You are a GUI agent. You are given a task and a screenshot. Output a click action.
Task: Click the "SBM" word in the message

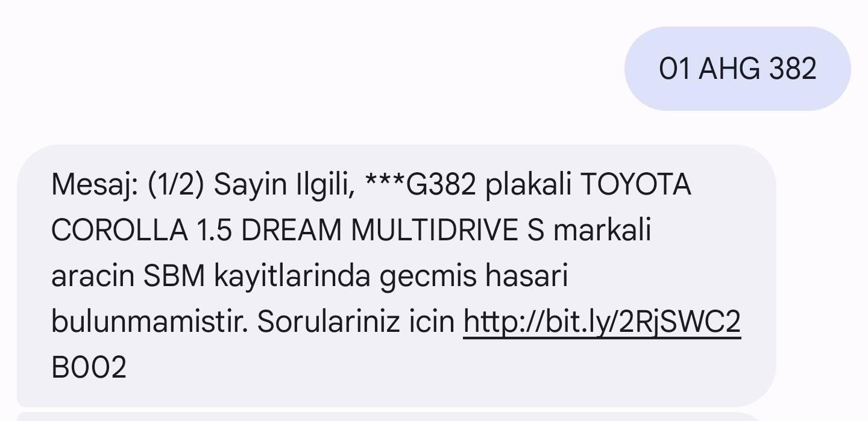point(175,276)
